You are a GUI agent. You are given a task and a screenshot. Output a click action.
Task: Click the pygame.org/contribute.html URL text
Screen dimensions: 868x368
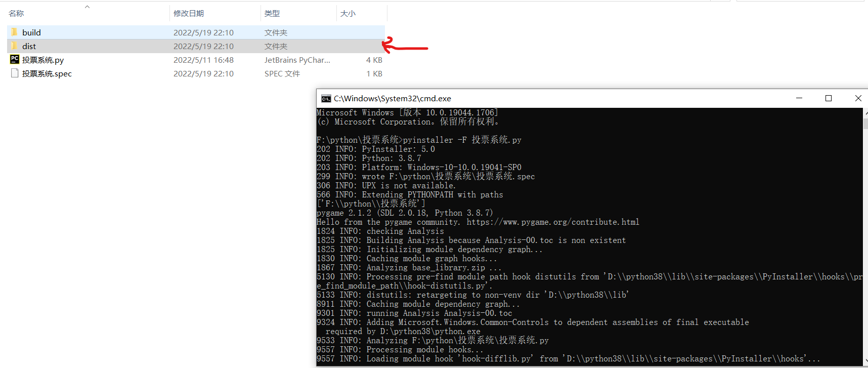coord(553,222)
